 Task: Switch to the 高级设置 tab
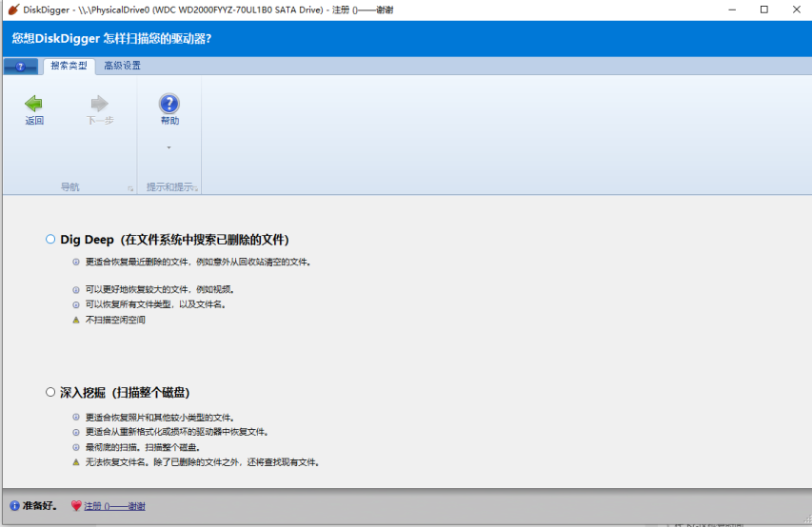tap(123, 67)
